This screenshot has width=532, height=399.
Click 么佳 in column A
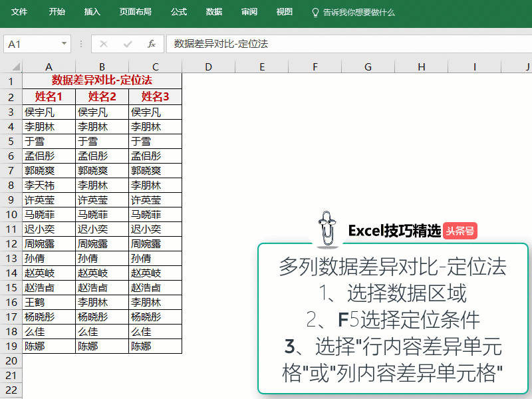(49, 331)
